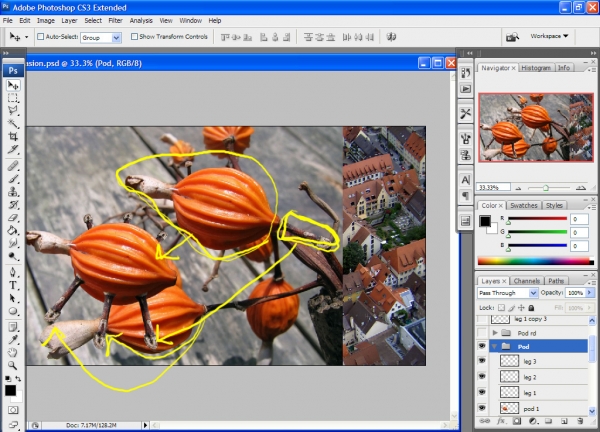Image resolution: width=600 pixels, height=432 pixels.
Task: Select the Eyedropper tool
Action: click(13, 340)
